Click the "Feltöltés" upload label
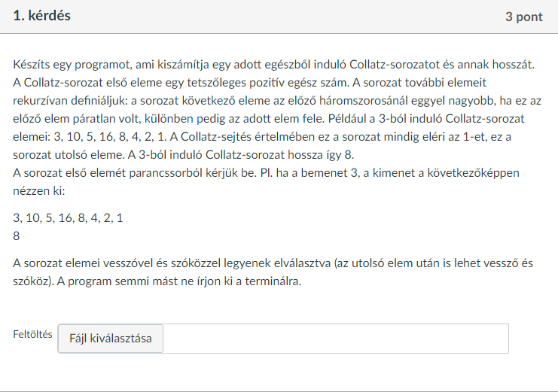Image resolution: width=558 pixels, height=392 pixels. pyautogui.click(x=32, y=334)
